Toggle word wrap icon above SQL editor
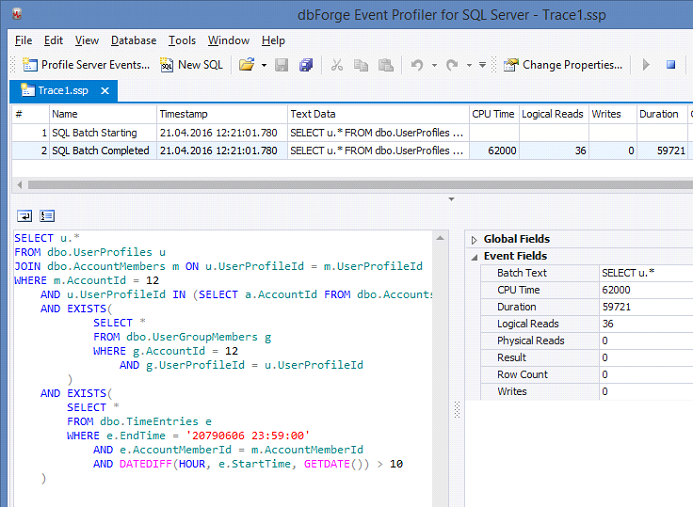 24,216
